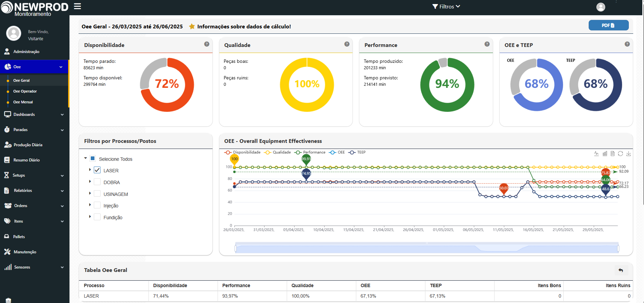The image size is (644, 303).
Task: Restore the OEE chart with refresh icon
Action: click(620, 153)
